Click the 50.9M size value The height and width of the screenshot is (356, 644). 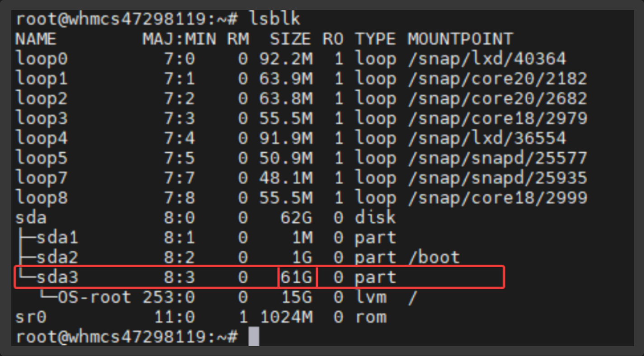pos(286,158)
